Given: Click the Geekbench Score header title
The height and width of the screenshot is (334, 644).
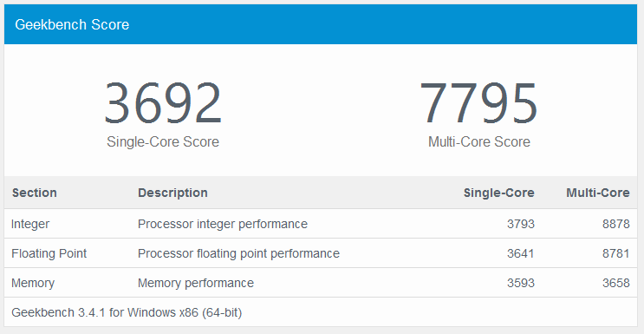Looking at the screenshot, I should (x=72, y=24).
